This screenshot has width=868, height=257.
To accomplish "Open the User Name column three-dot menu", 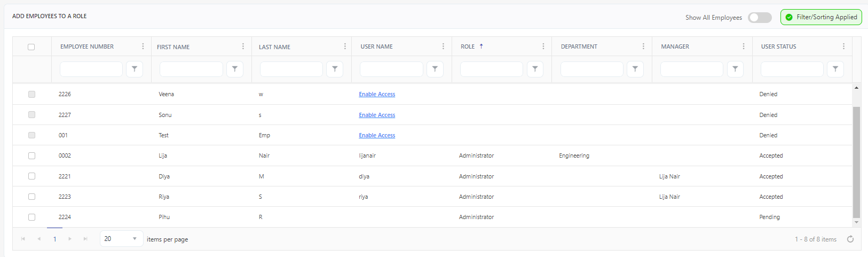I will pyautogui.click(x=443, y=46).
